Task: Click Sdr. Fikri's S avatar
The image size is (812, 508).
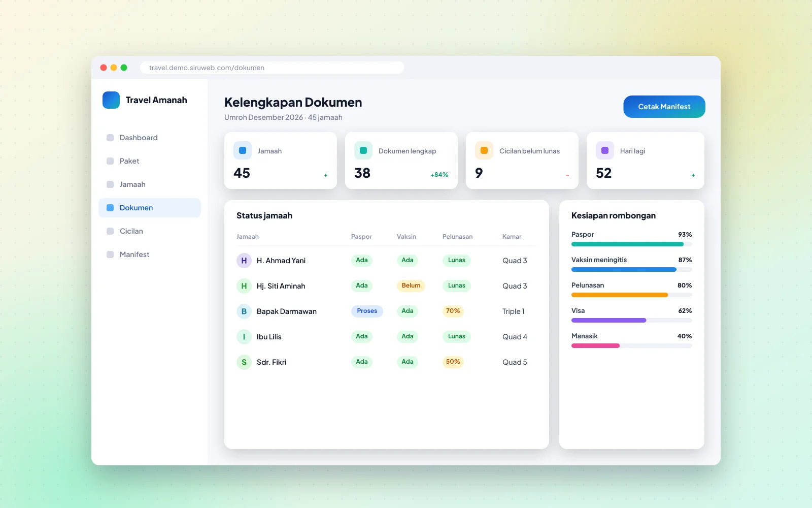Action: (244, 362)
